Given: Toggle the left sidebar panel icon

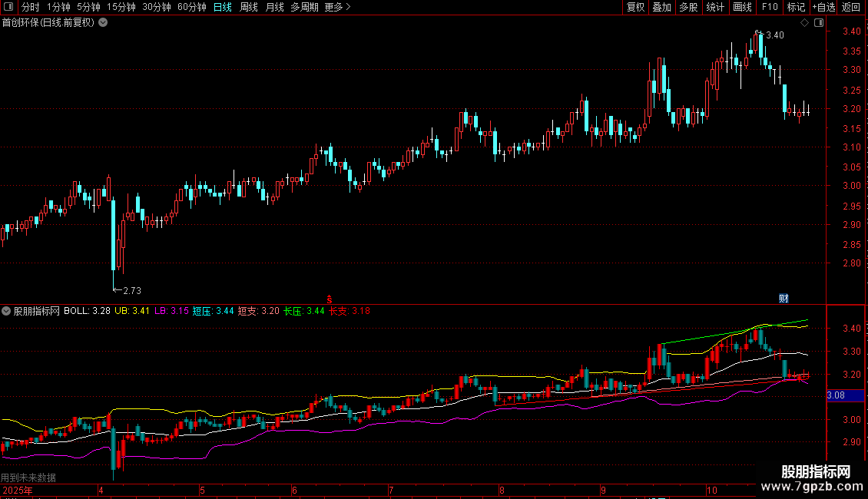Looking at the screenshot, I should coord(8,7).
